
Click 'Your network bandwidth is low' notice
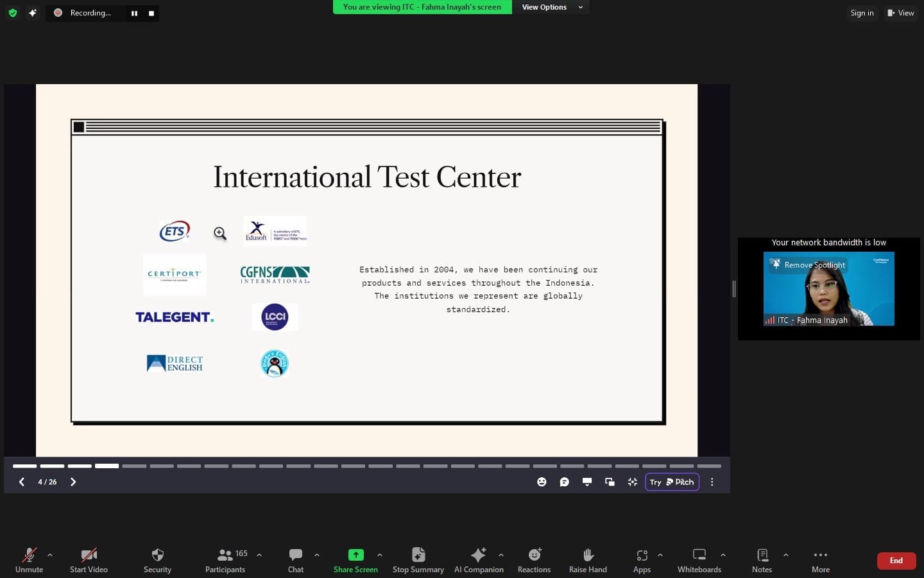click(828, 243)
